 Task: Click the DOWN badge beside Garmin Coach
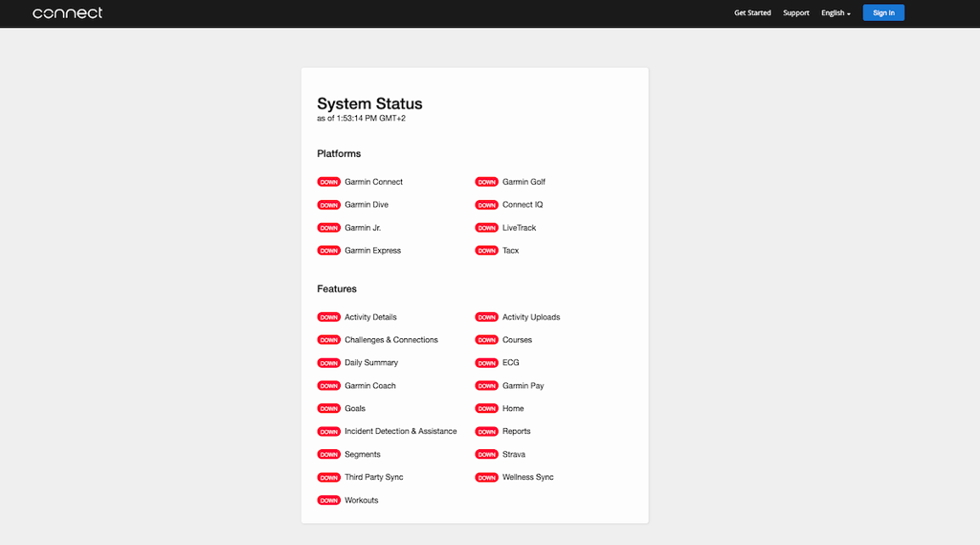pyautogui.click(x=329, y=385)
